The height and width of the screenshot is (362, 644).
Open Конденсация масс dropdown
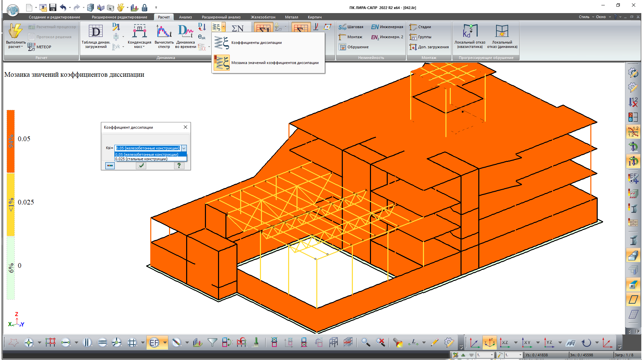pyautogui.click(x=139, y=45)
